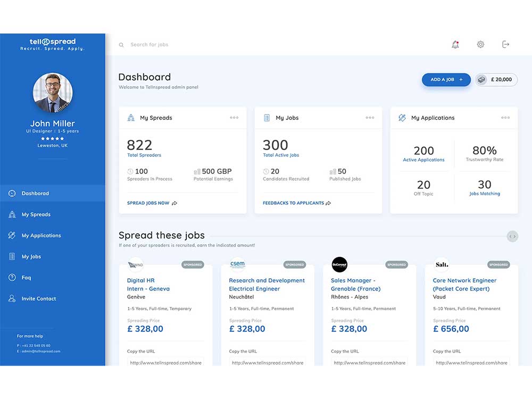
Task: Click the share arrow next to Feedbacks to Applicants
Action: pos(328,203)
